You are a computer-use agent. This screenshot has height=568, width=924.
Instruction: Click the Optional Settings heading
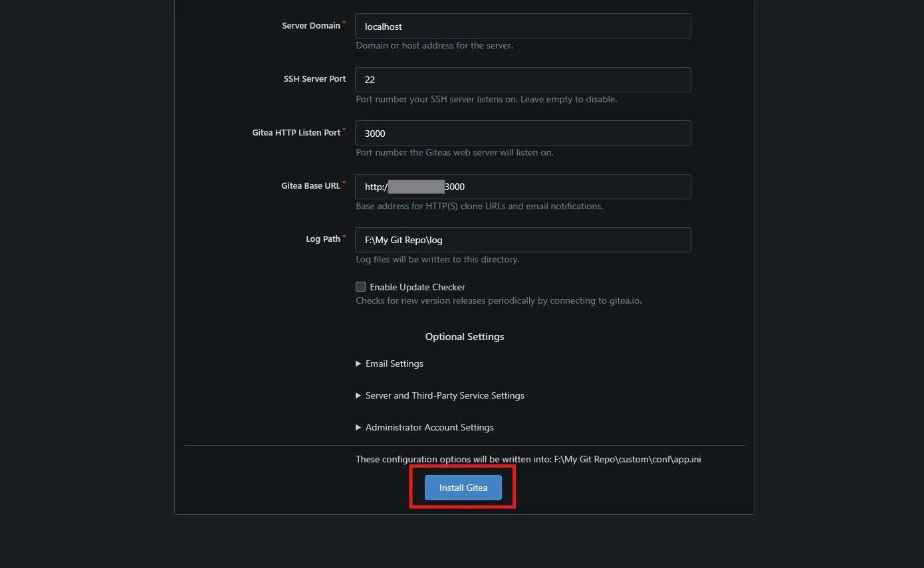click(465, 337)
